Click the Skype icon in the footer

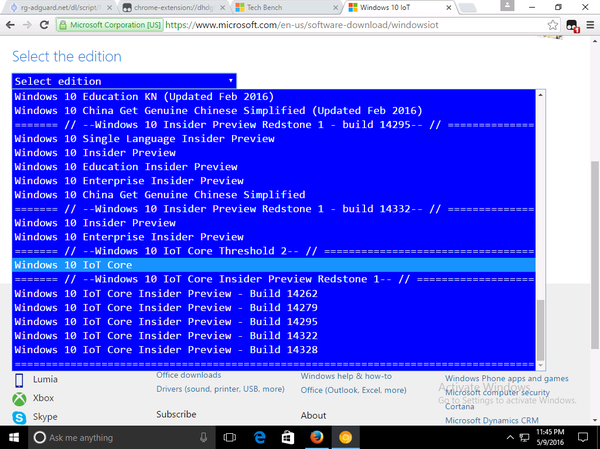(21, 416)
